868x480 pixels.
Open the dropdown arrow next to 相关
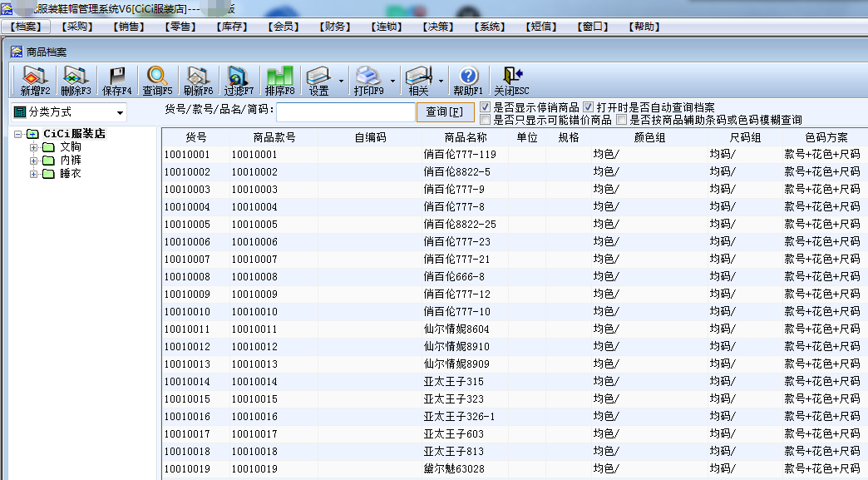441,81
